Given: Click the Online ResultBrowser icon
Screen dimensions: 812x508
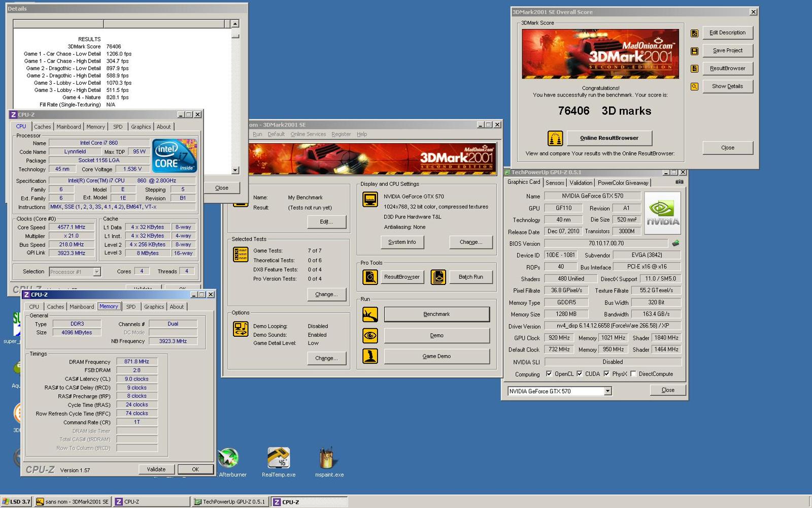Looking at the screenshot, I should (555, 138).
